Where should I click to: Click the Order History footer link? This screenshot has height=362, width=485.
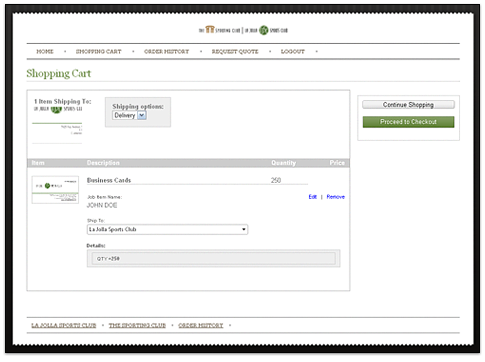click(x=201, y=325)
